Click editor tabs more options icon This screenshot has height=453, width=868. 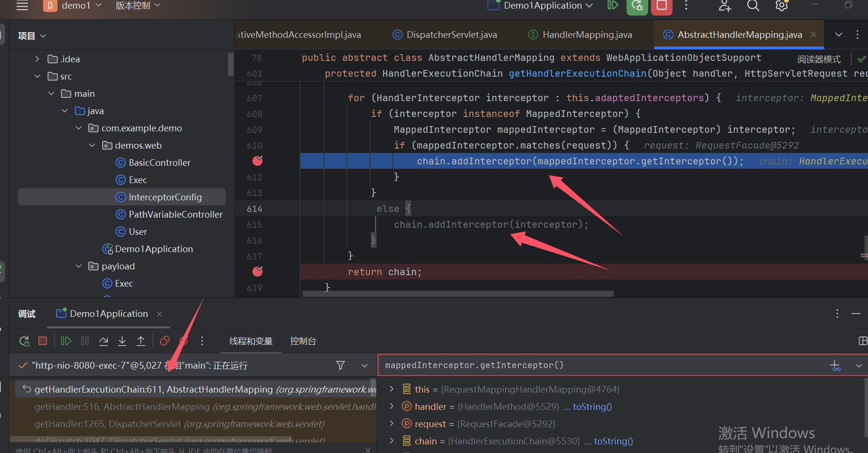click(857, 35)
